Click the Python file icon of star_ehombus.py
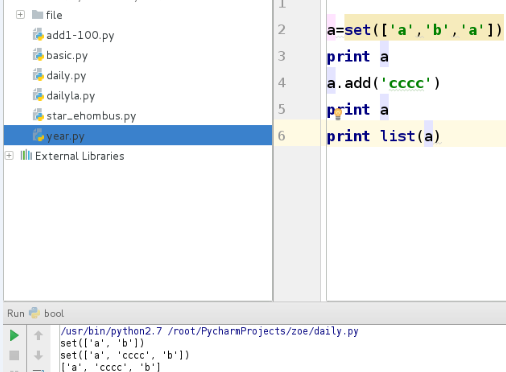 pos(38,116)
